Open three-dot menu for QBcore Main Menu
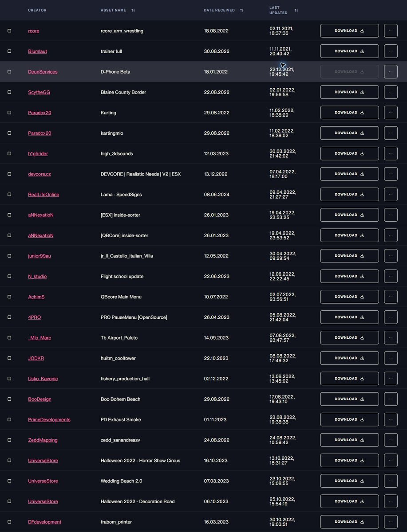The image size is (407, 532). click(391, 297)
